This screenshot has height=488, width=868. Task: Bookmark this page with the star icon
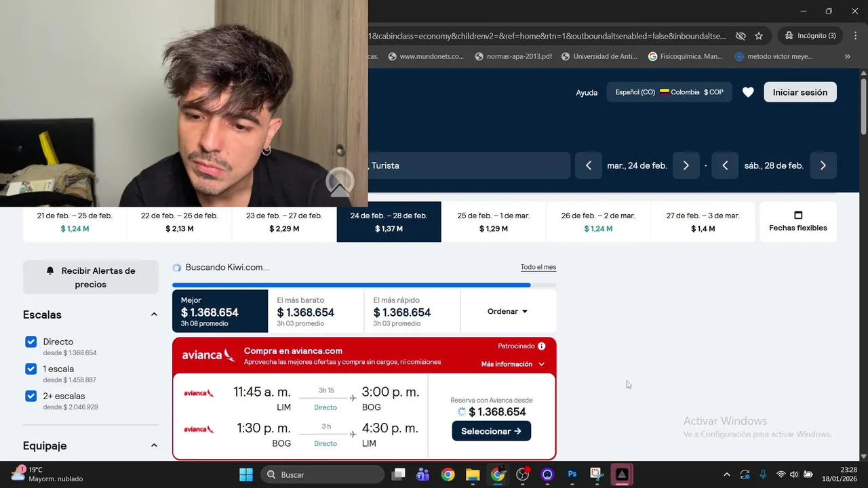point(759,35)
